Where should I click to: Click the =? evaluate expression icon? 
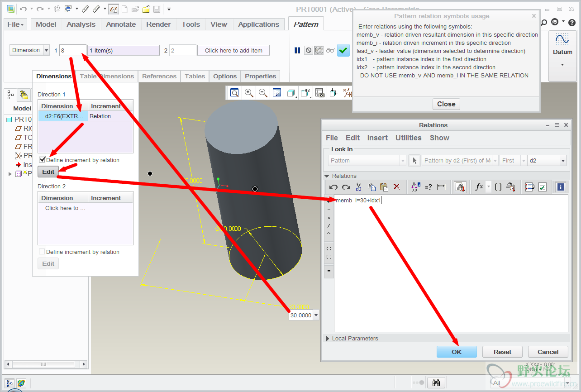tap(429, 186)
